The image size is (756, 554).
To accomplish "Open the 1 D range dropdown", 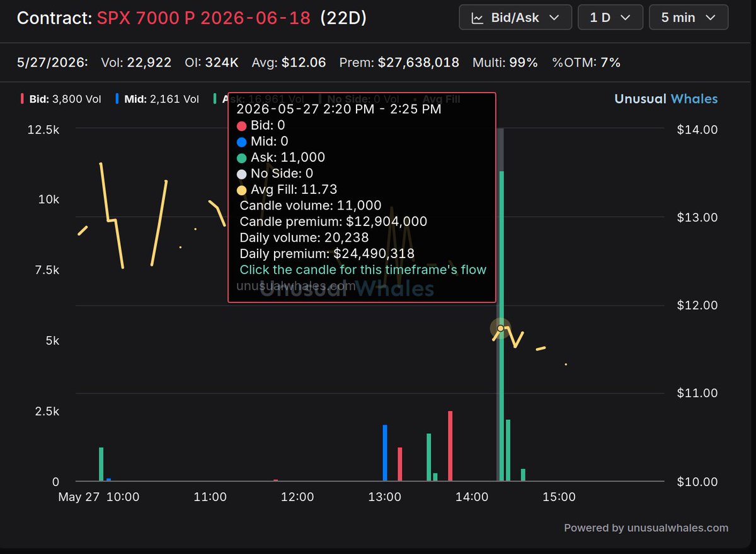I will point(610,18).
